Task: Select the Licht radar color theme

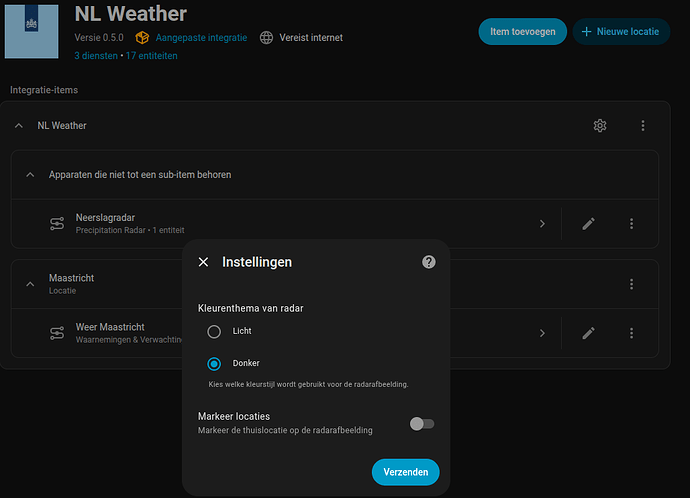Action: click(x=214, y=332)
